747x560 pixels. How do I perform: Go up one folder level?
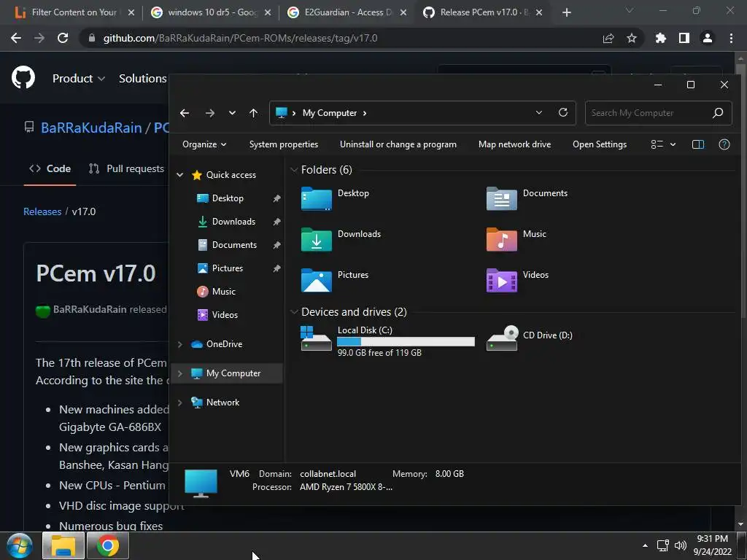point(253,113)
